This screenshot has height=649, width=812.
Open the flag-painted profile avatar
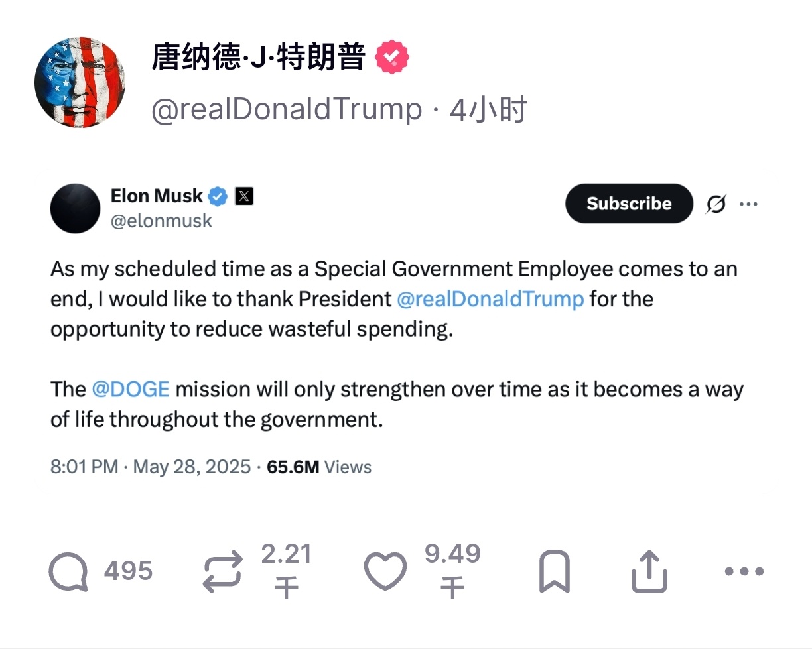coord(80,82)
